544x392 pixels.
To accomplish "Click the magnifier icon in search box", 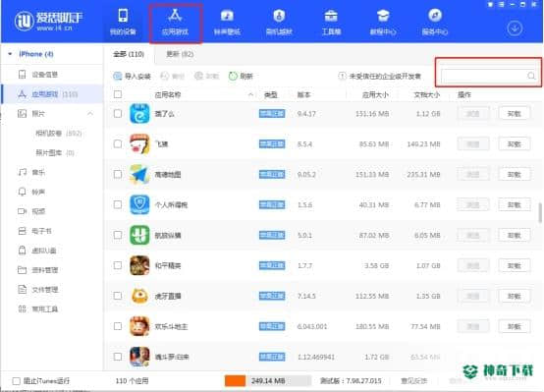I will 531,76.
